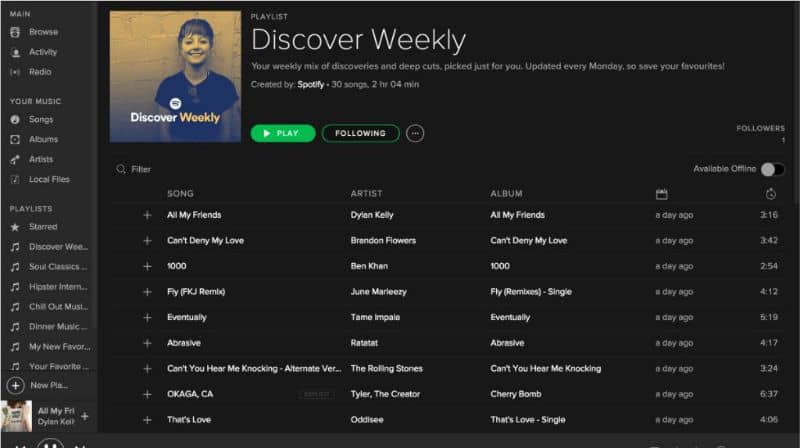Click the now playing album thumbnail

pyautogui.click(x=16, y=416)
